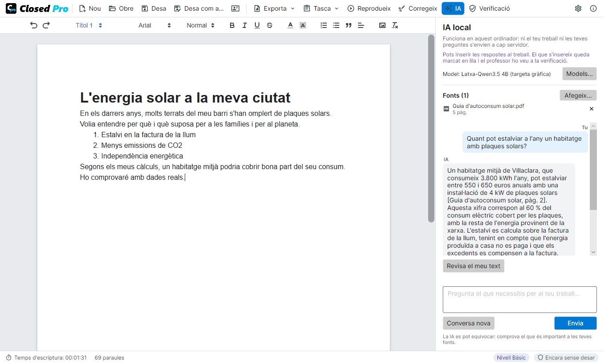Save the document with Desa
This screenshot has width=604, height=364.
point(154,8)
